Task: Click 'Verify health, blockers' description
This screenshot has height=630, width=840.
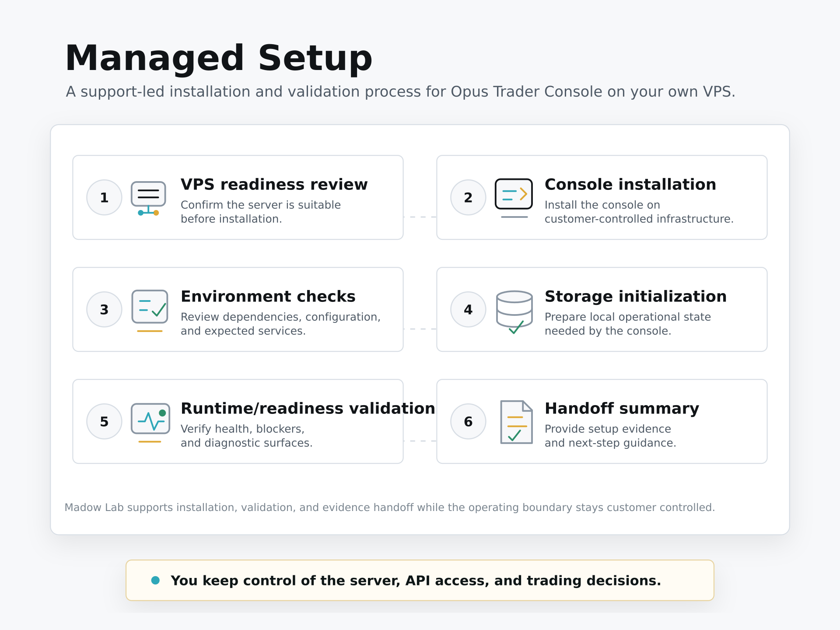Action: (247, 436)
